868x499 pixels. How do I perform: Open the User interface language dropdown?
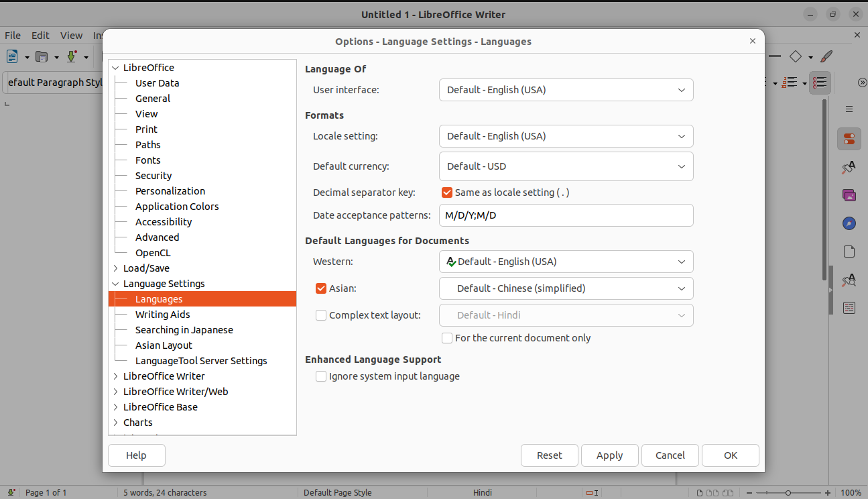566,90
